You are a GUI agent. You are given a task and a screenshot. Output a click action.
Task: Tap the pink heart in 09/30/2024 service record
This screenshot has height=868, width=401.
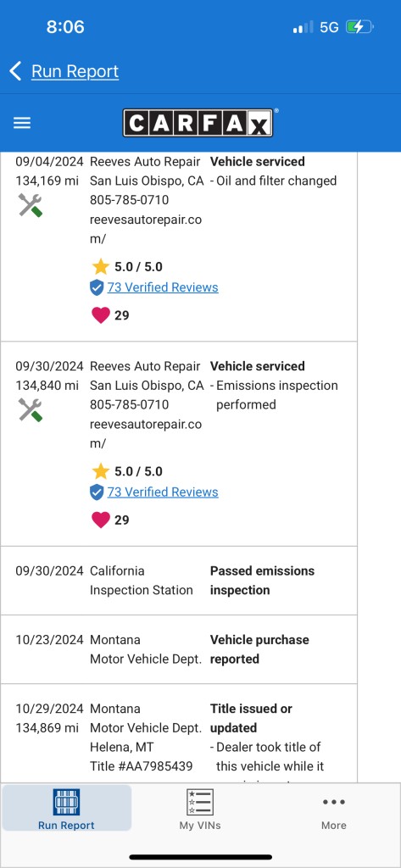pos(100,520)
